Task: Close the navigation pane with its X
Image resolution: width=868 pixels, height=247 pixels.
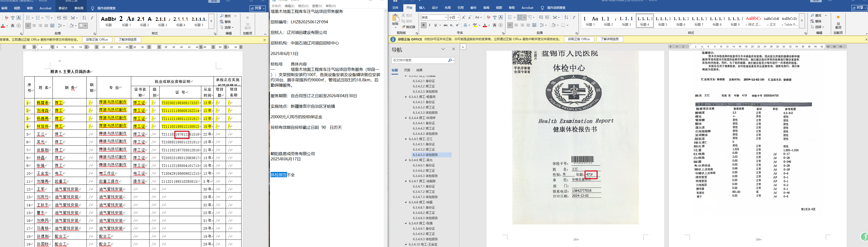Action: [454, 49]
